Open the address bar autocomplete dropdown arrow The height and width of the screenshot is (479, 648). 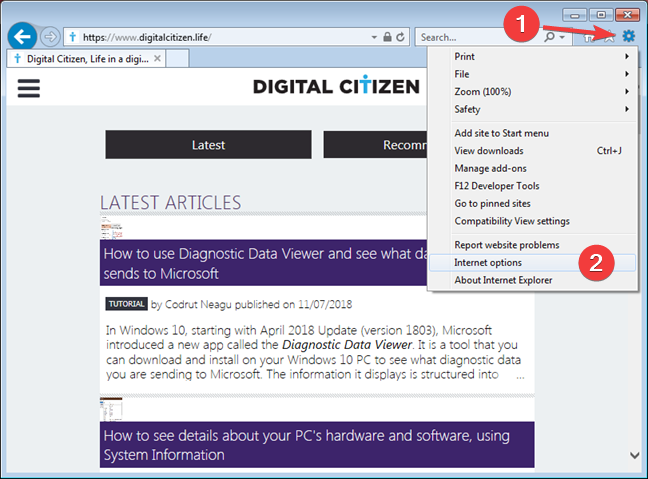pyautogui.click(x=374, y=37)
